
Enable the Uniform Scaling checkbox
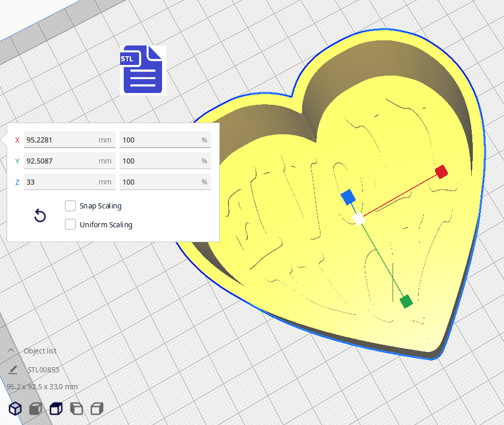pyautogui.click(x=71, y=225)
